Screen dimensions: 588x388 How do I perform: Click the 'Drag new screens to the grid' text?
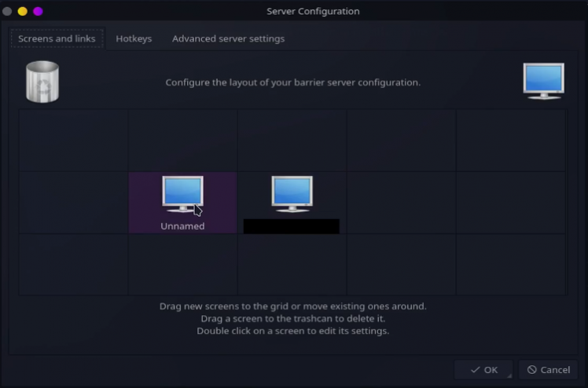coord(293,306)
